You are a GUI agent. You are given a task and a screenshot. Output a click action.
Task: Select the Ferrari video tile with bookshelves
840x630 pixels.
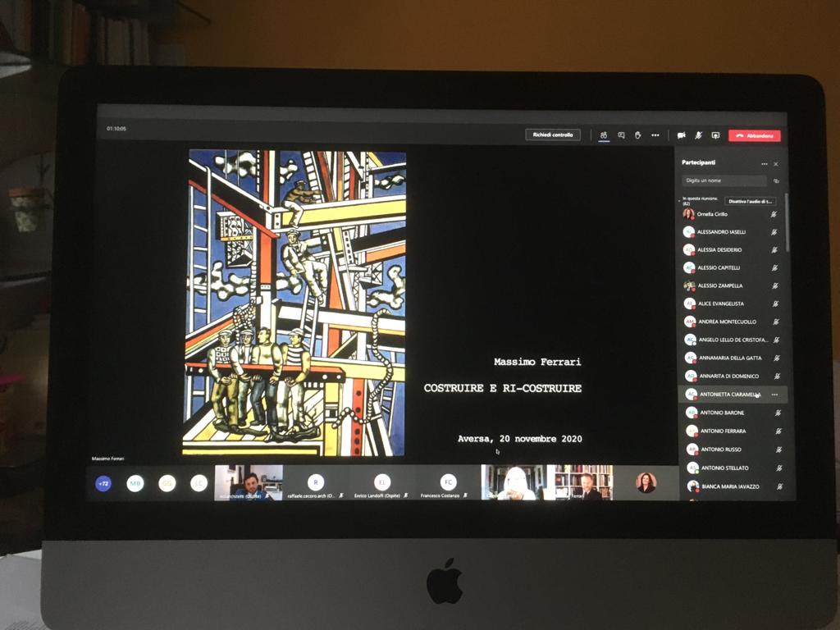[x=581, y=482]
